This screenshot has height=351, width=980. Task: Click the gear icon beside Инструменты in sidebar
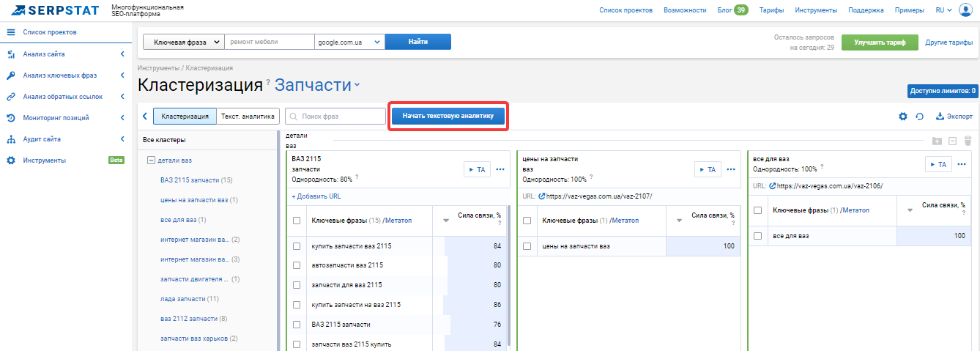point(11,160)
